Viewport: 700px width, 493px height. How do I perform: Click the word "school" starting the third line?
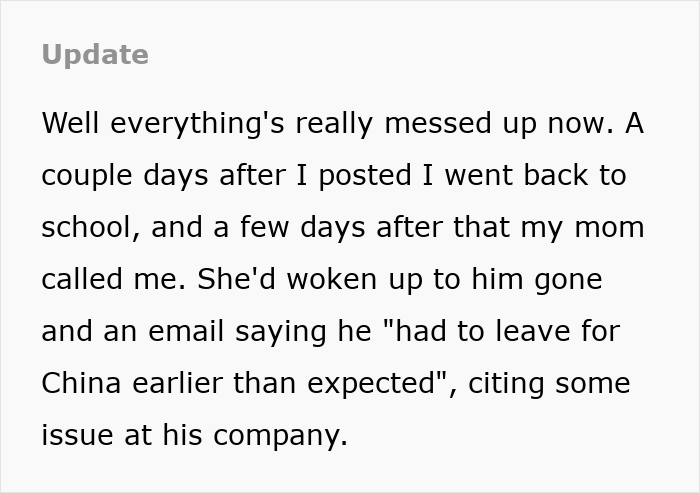(87, 228)
